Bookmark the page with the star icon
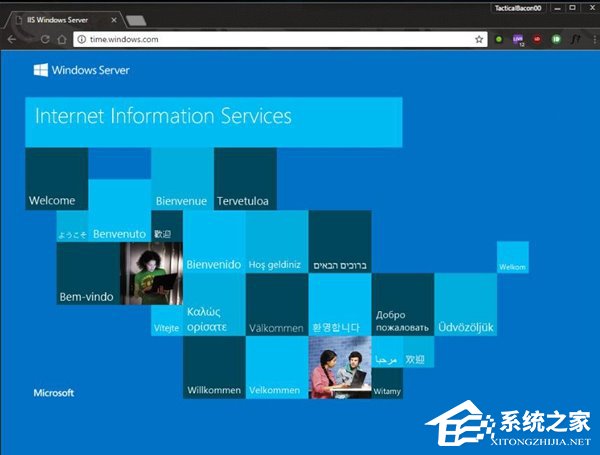 479,39
